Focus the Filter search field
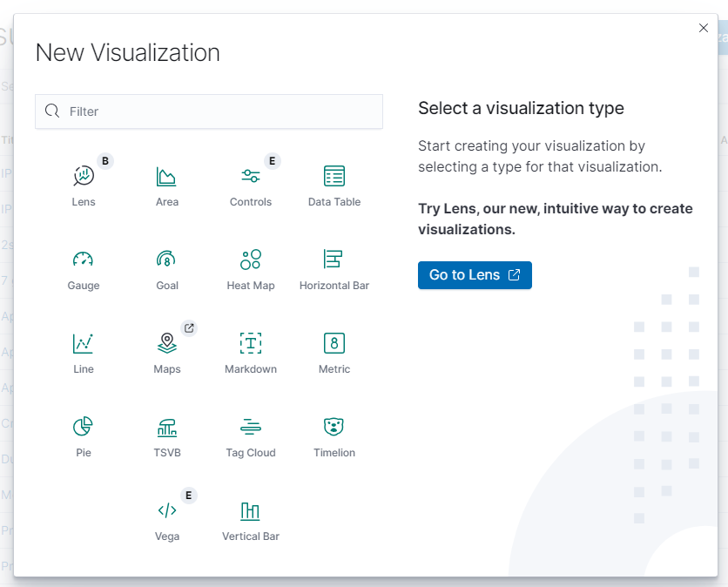 (218, 111)
